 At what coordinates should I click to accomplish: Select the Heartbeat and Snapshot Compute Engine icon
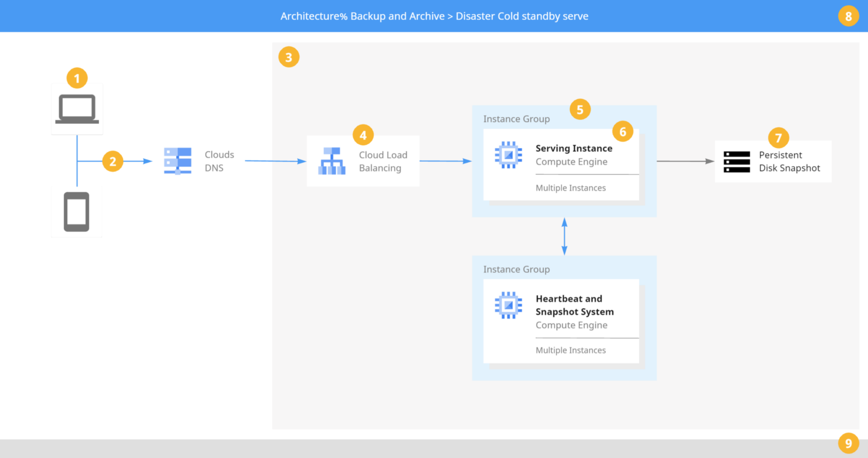tap(508, 305)
